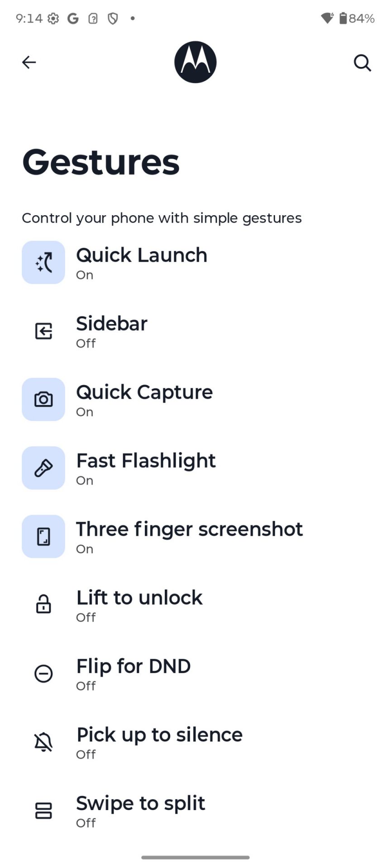Tap the Fast Flashlight torch icon
Image resolution: width=391 pixels, height=868 pixels.
pyautogui.click(x=43, y=468)
